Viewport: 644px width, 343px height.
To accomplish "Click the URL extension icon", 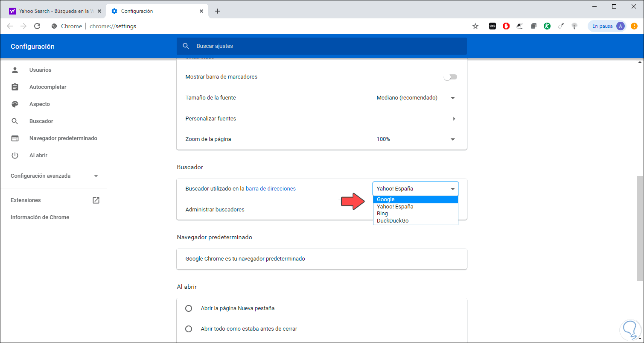I will tap(492, 26).
